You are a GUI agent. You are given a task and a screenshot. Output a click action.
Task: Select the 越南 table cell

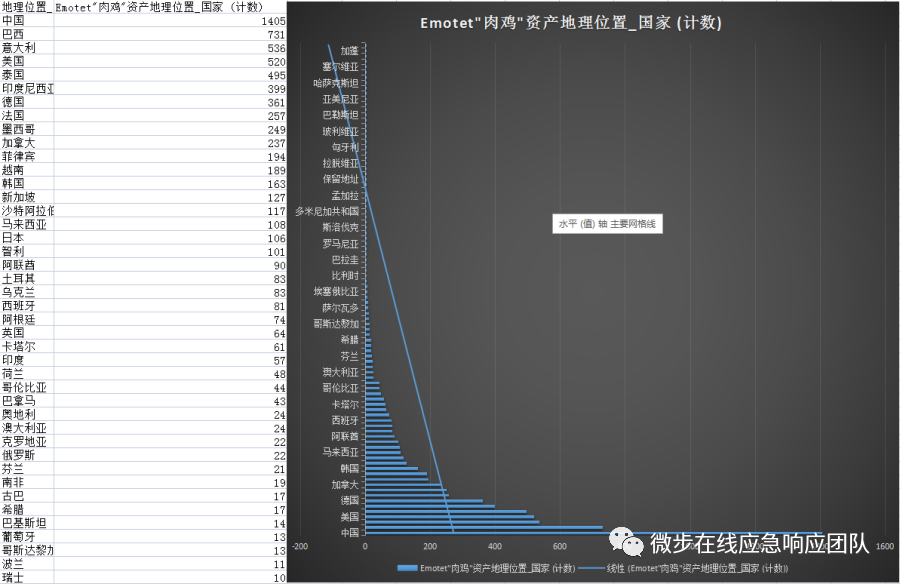27,170
